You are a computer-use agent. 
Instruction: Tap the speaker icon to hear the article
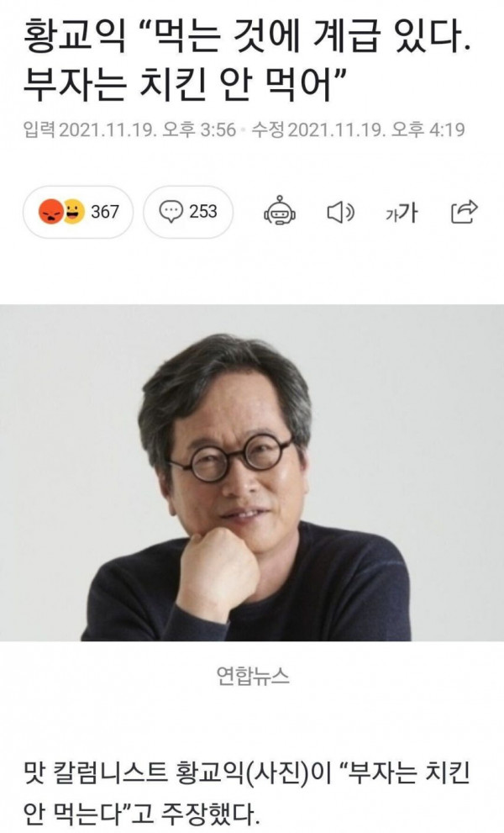(340, 213)
